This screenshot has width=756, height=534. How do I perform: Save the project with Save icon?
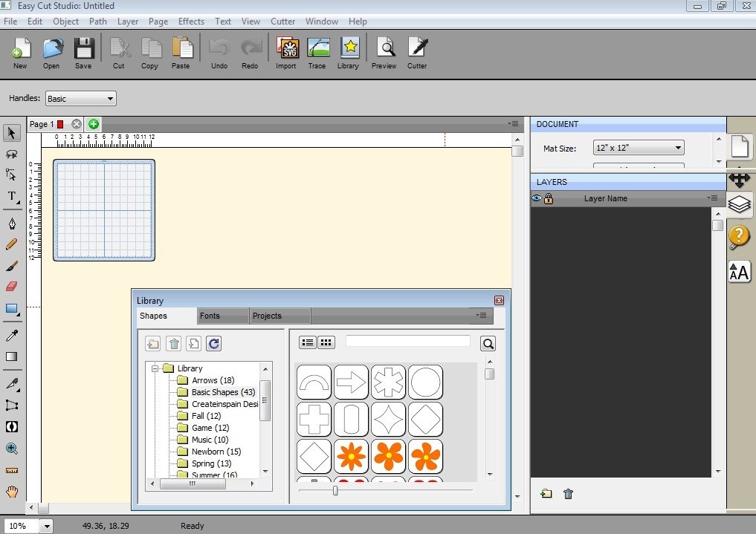pyautogui.click(x=83, y=53)
